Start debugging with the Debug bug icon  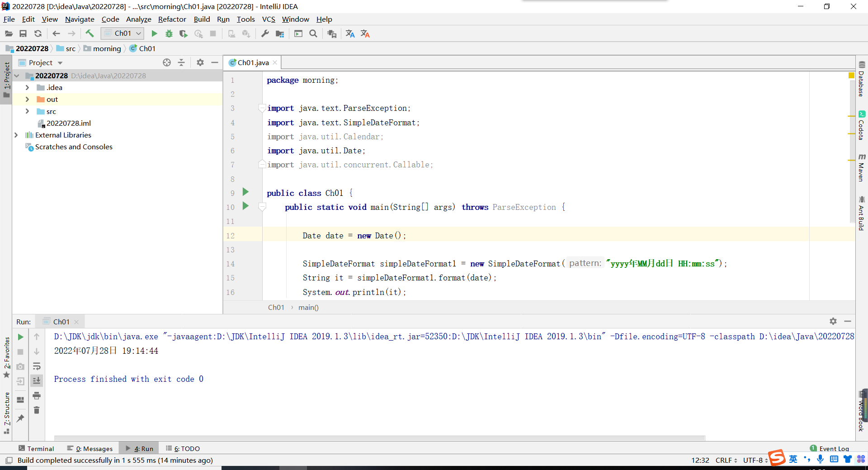169,33
